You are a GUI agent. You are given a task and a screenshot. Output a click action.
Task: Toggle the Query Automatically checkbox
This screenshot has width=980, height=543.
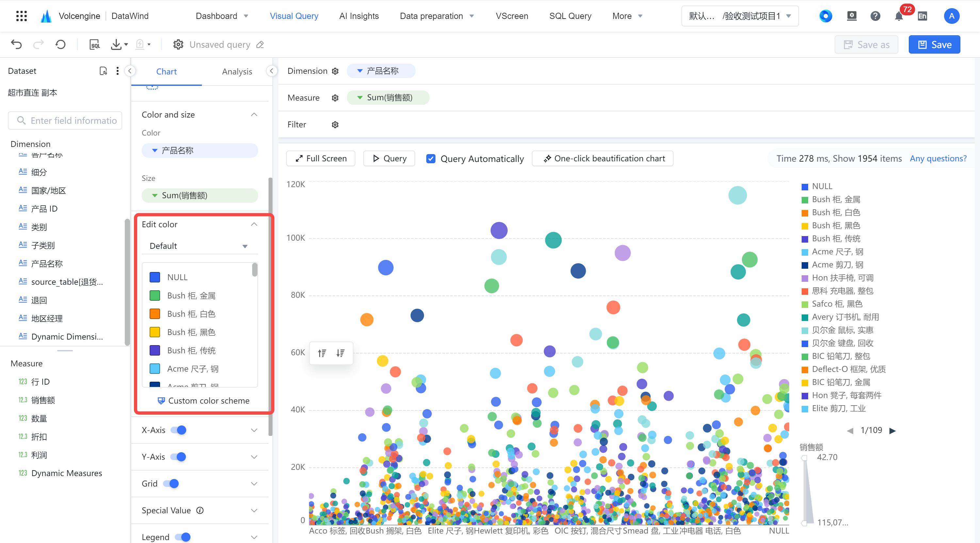coord(431,159)
